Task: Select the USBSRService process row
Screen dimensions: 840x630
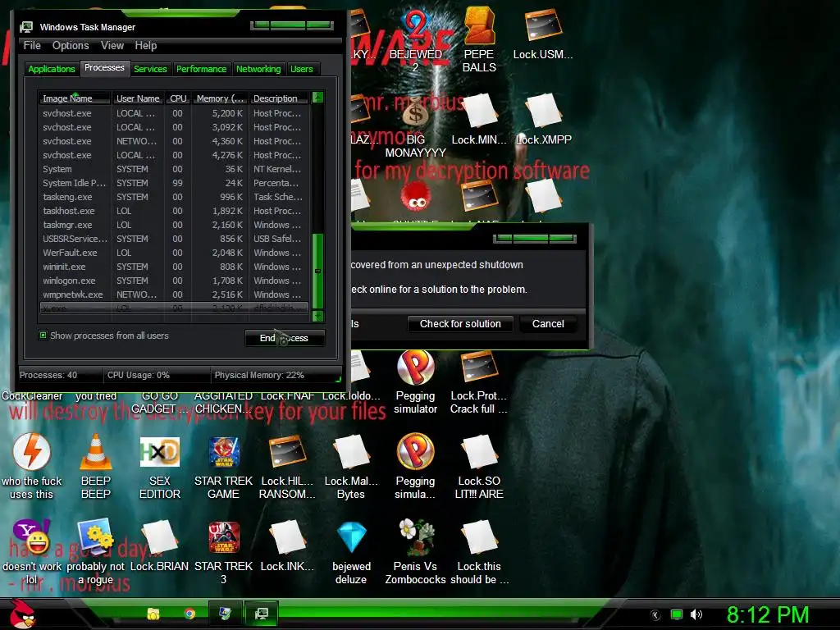Action: [174, 239]
